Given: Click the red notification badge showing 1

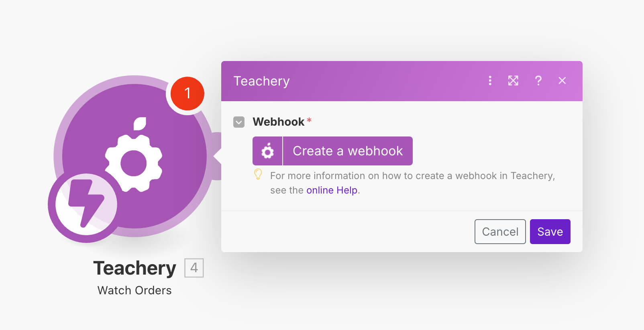Looking at the screenshot, I should tap(187, 94).
